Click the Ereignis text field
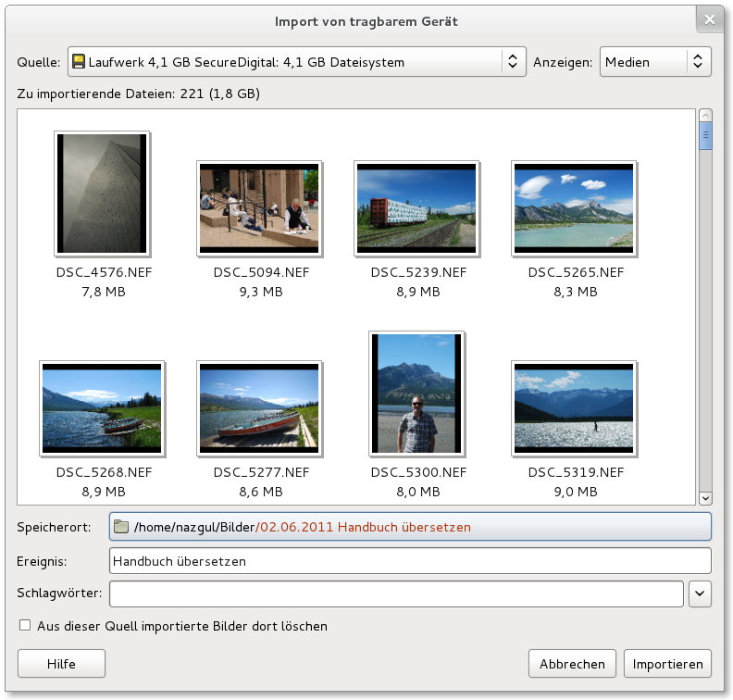The image size is (733, 700). click(409, 561)
